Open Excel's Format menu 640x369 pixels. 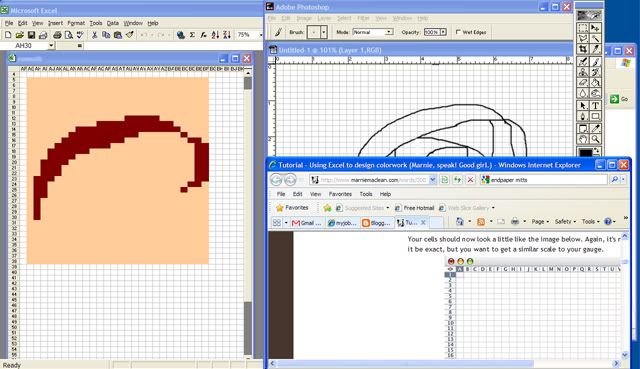click(x=76, y=23)
